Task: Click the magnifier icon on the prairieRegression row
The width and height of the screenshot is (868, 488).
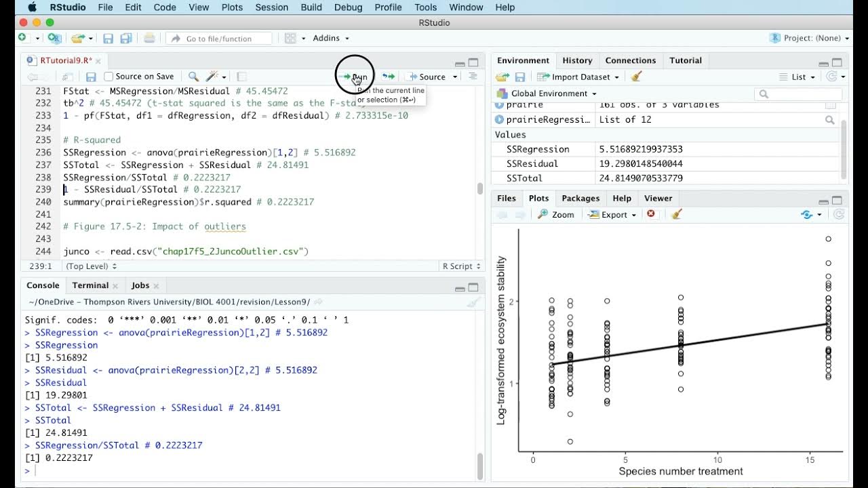Action: 829,120
